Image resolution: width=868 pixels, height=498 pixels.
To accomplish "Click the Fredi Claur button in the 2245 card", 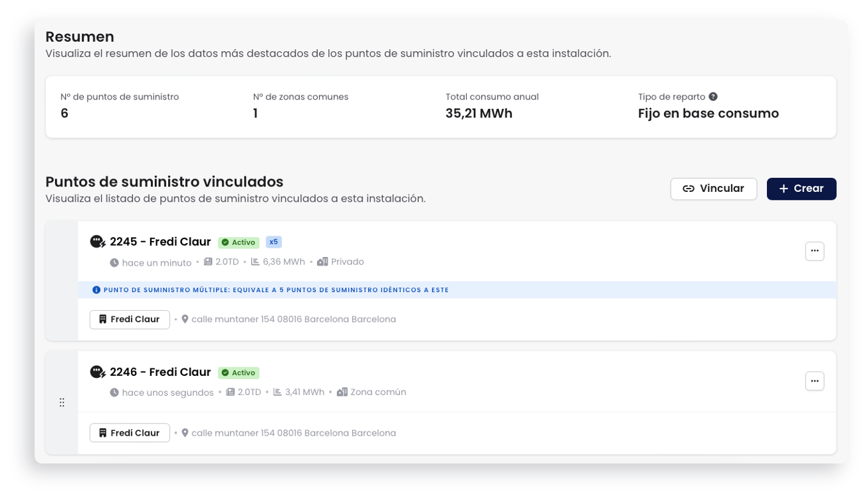I will pyautogui.click(x=130, y=319).
